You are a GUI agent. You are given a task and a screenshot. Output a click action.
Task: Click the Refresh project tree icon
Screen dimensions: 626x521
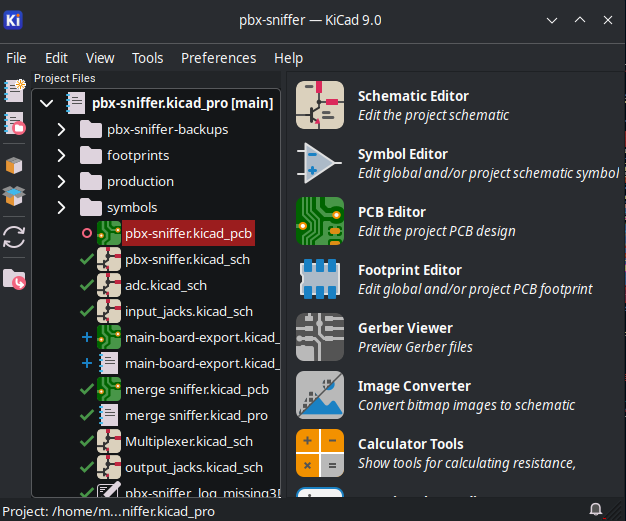tap(14, 237)
